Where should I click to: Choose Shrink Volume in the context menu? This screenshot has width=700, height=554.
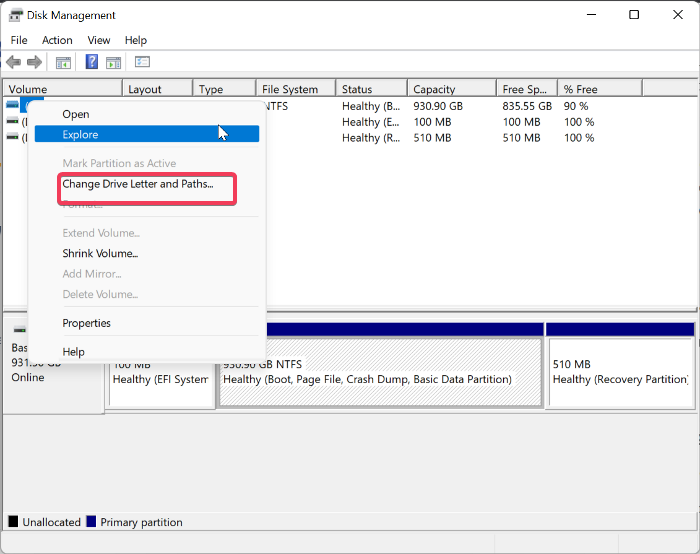(x=100, y=254)
